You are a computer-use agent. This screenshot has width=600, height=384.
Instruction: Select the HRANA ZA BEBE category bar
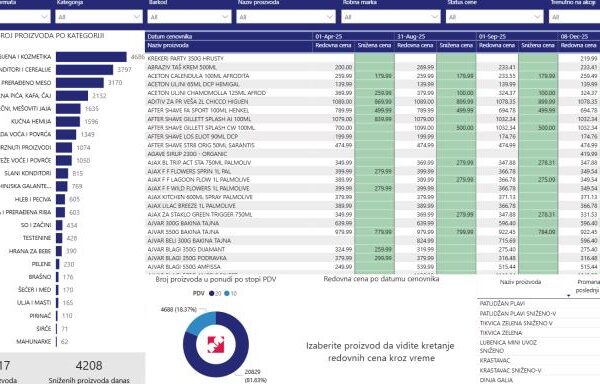[59, 251]
